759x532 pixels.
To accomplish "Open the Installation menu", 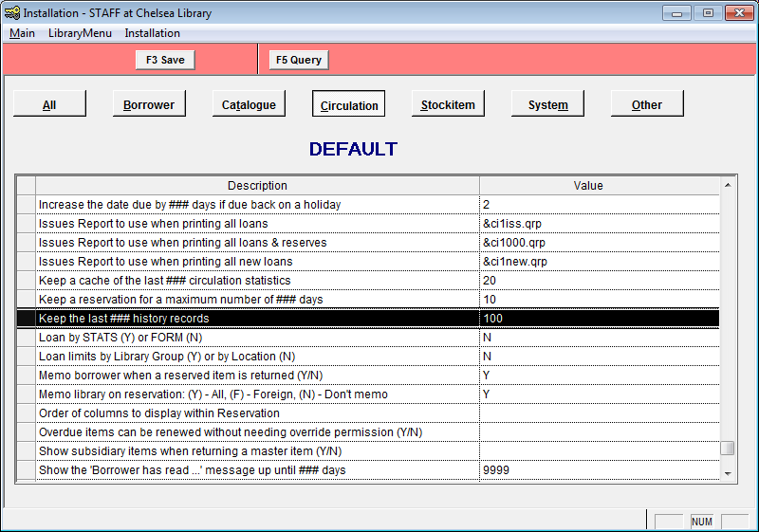I will (x=152, y=33).
